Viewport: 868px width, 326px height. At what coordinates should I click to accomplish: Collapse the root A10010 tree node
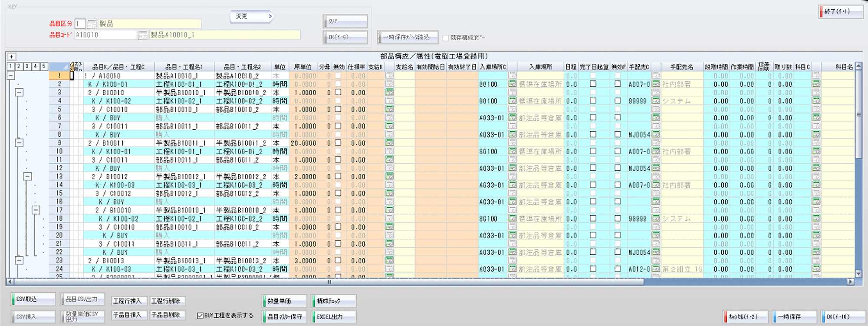(11, 76)
